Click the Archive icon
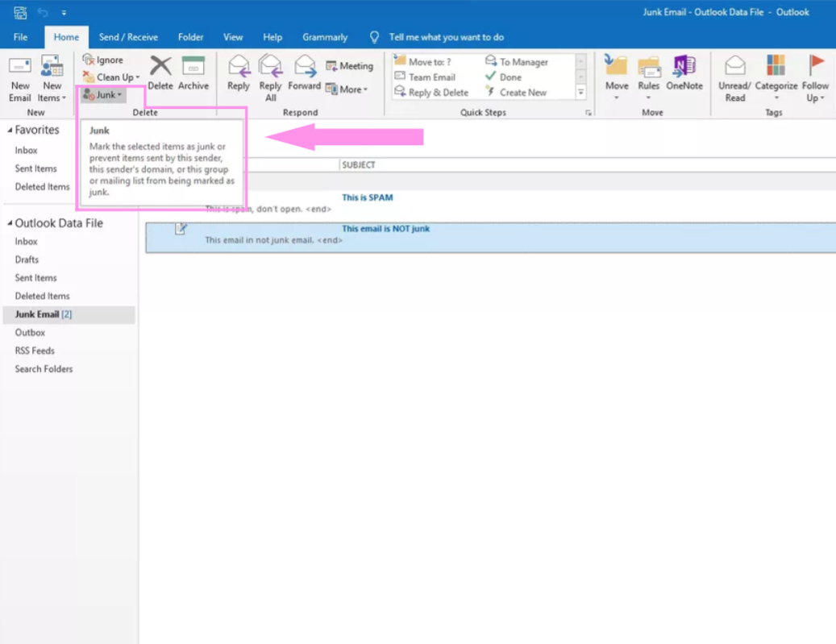Screen dimensions: 836x644 point(193,67)
